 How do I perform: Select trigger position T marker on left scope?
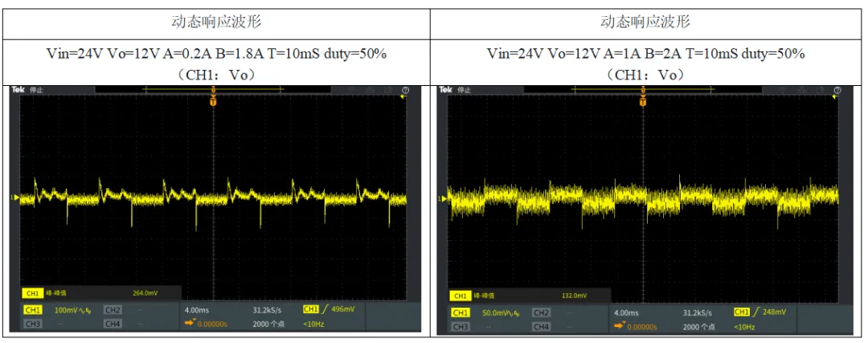tap(213, 100)
